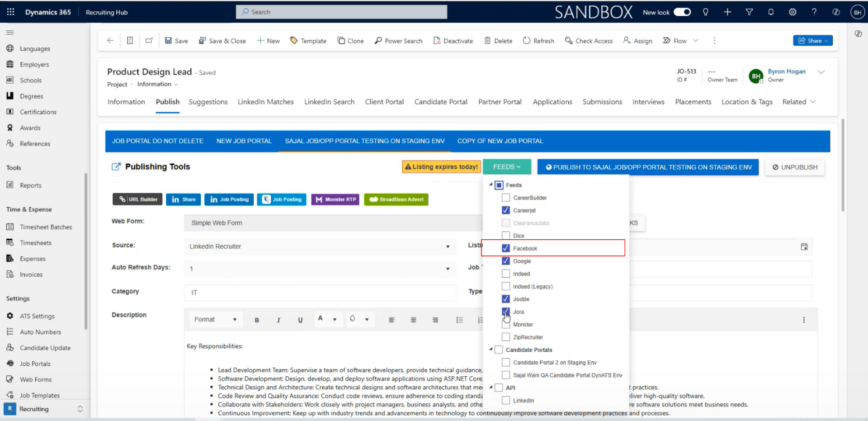Click the plus quick create icon
The width and height of the screenshot is (868, 421).
pyautogui.click(x=727, y=12)
